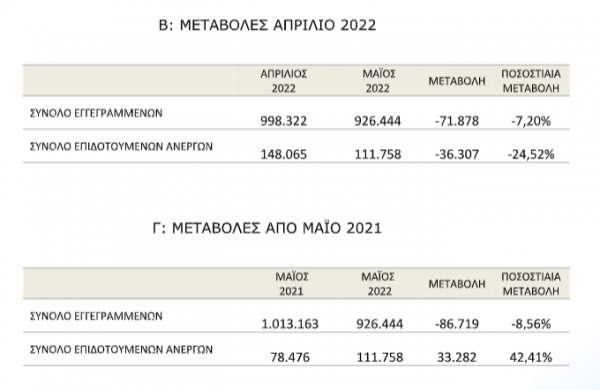
Task: Click the heading Β: ΜΕΤΑΒΟΛΕΣ ΑΠΡΙΛΙΟ 2022
Action: (x=267, y=25)
